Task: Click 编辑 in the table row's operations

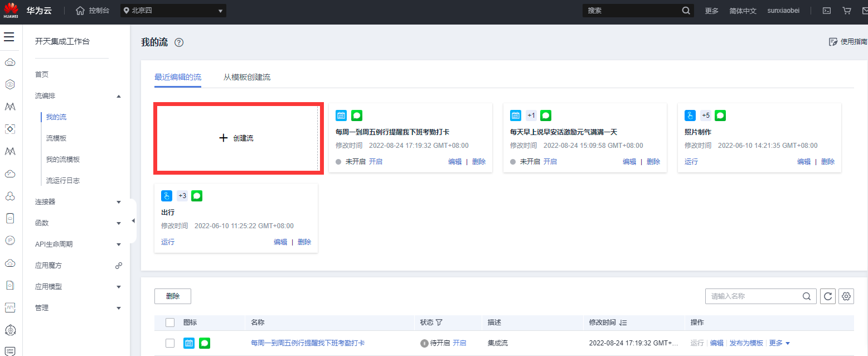Action: coord(716,343)
